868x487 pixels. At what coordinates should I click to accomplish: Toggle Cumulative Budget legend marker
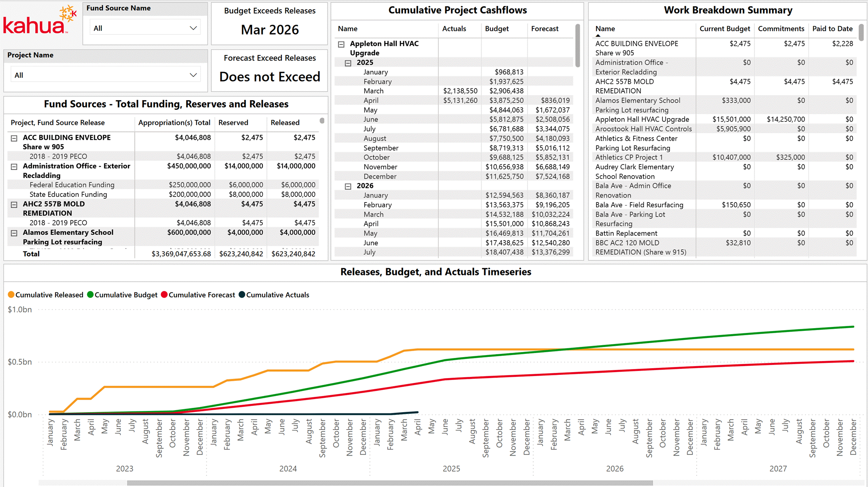(90, 295)
